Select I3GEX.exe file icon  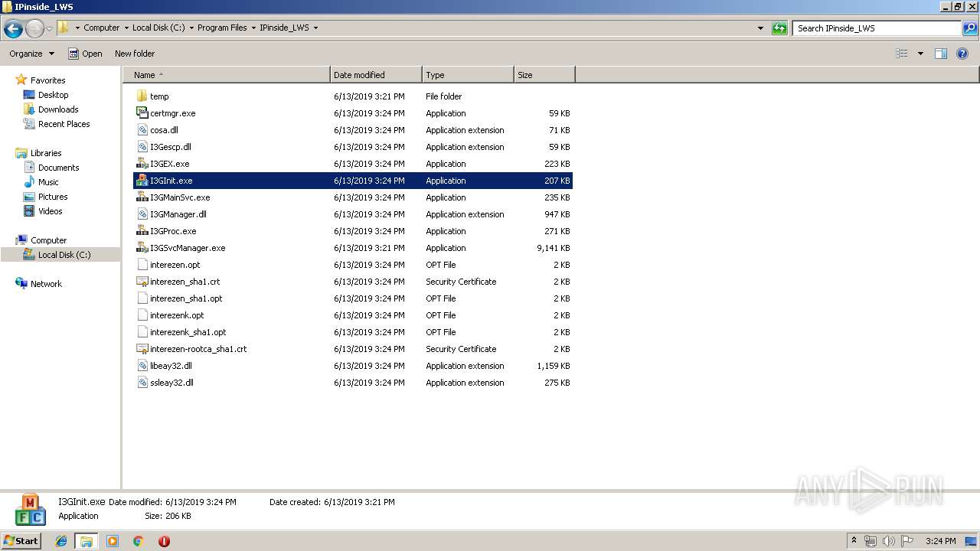[x=142, y=164]
